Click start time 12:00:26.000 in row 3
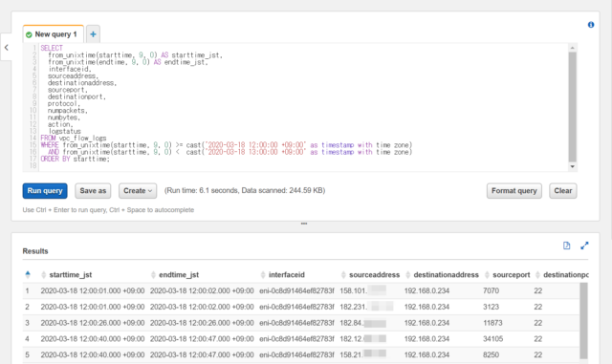The height and width of the screenshot is (364, 612). 93,323
